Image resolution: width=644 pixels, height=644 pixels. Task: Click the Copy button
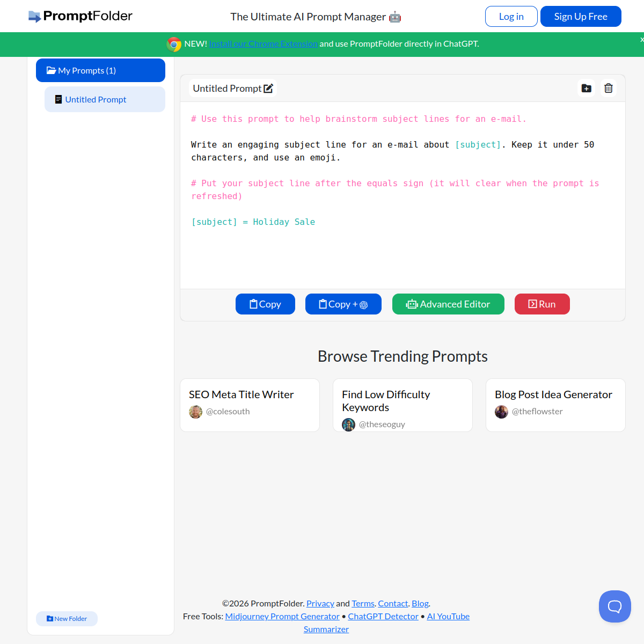tap(265, 304)
